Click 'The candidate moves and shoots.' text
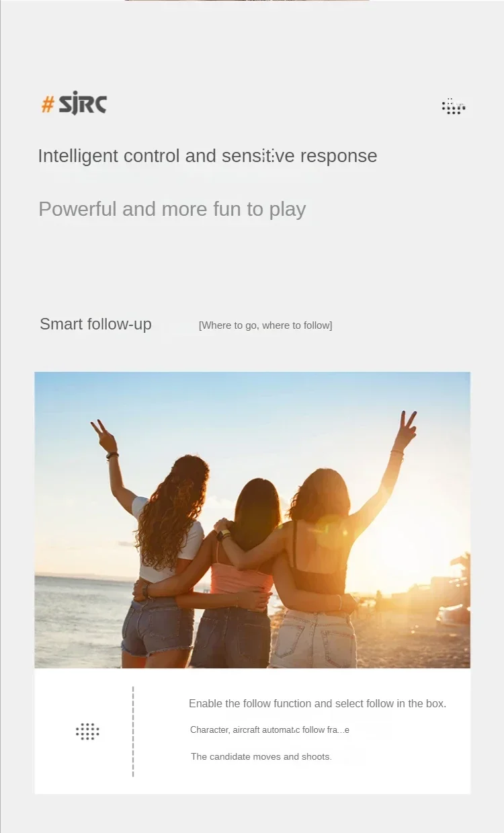The image size is (504, 833). pyautogui.click(x=261, y=757)
